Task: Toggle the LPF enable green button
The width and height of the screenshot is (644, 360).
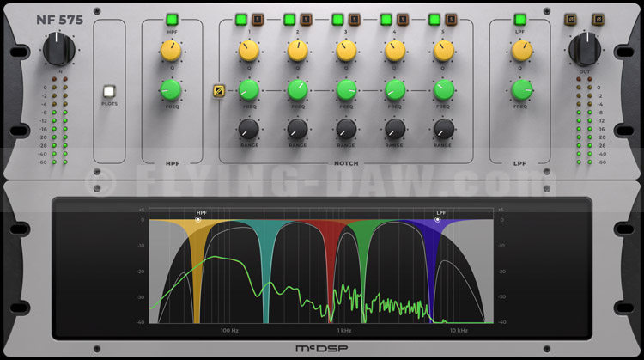Action: 520,19
